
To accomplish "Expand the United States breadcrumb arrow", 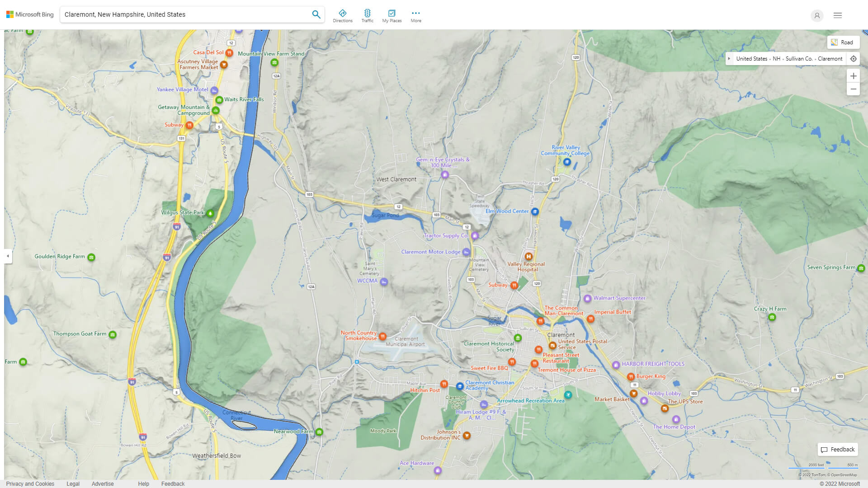I will pyautogui.click(x=729, y=58).
